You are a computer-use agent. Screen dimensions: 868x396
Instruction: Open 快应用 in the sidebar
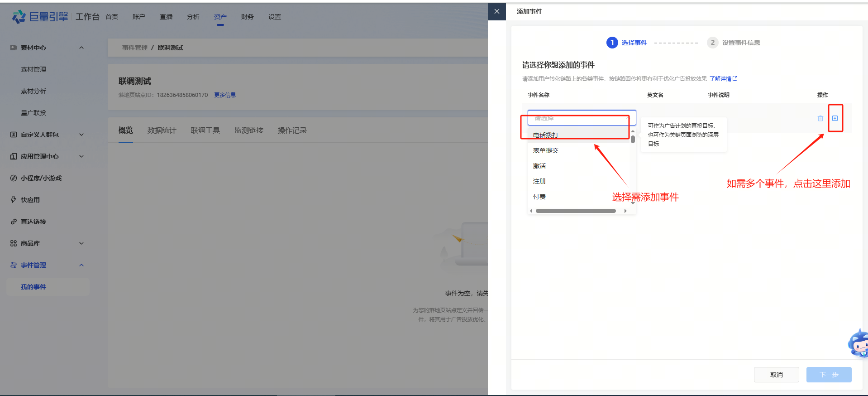point(30,200)
